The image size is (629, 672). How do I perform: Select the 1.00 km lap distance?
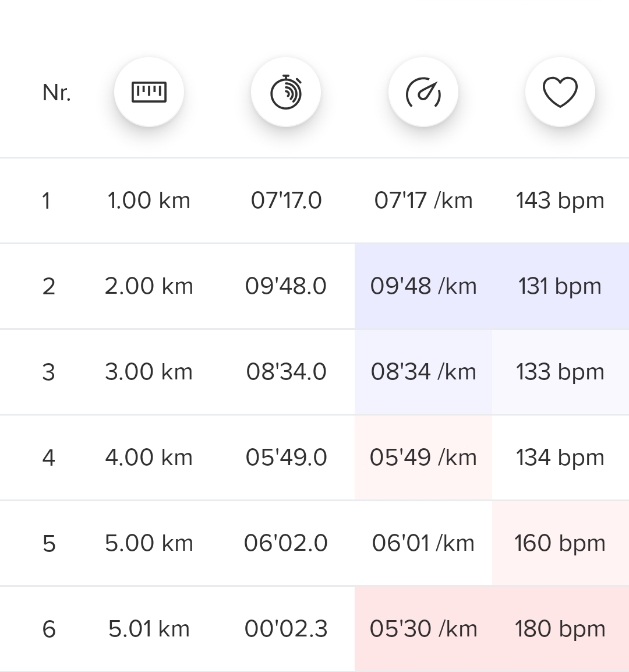click(149, 200)
